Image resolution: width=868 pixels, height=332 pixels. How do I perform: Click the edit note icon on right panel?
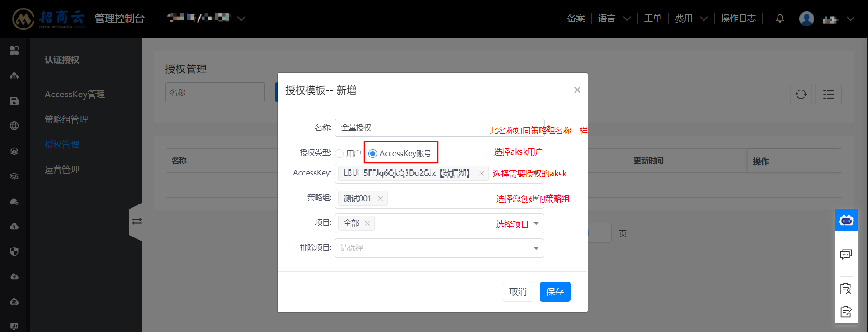point(846,312)
